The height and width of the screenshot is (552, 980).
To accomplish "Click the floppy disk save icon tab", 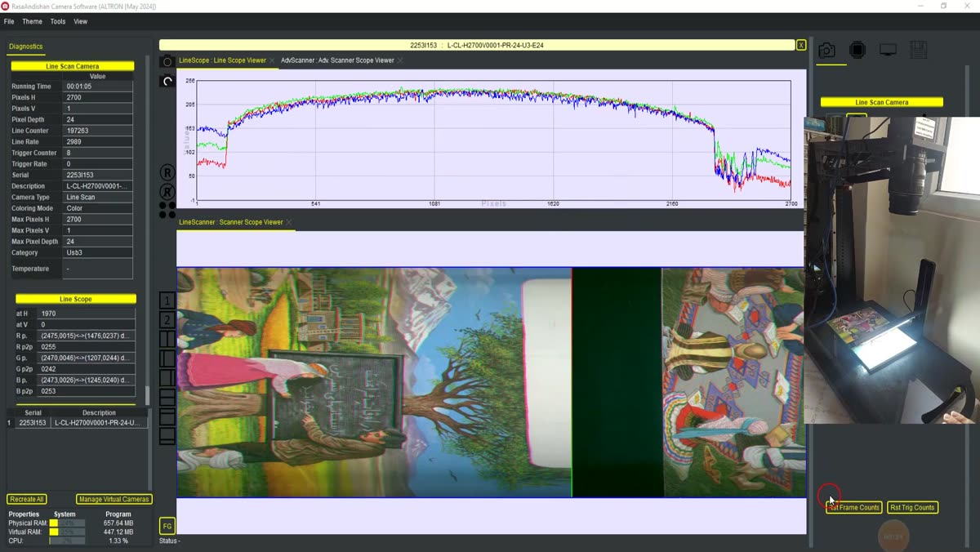I will [919, 51].
